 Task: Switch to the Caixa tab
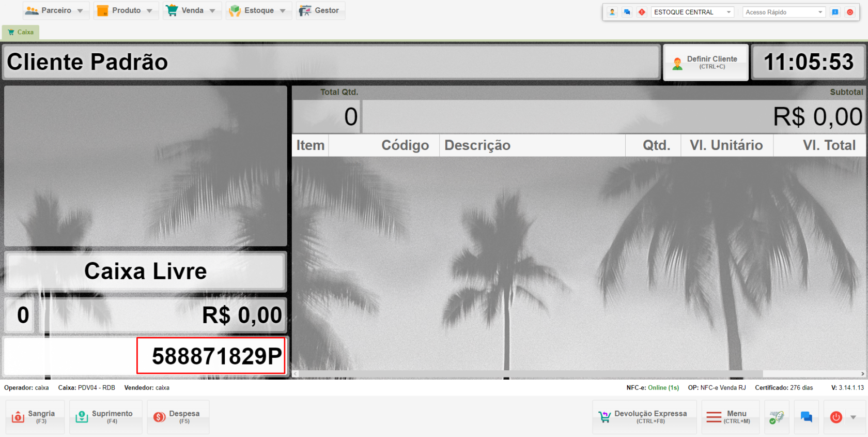21,32
